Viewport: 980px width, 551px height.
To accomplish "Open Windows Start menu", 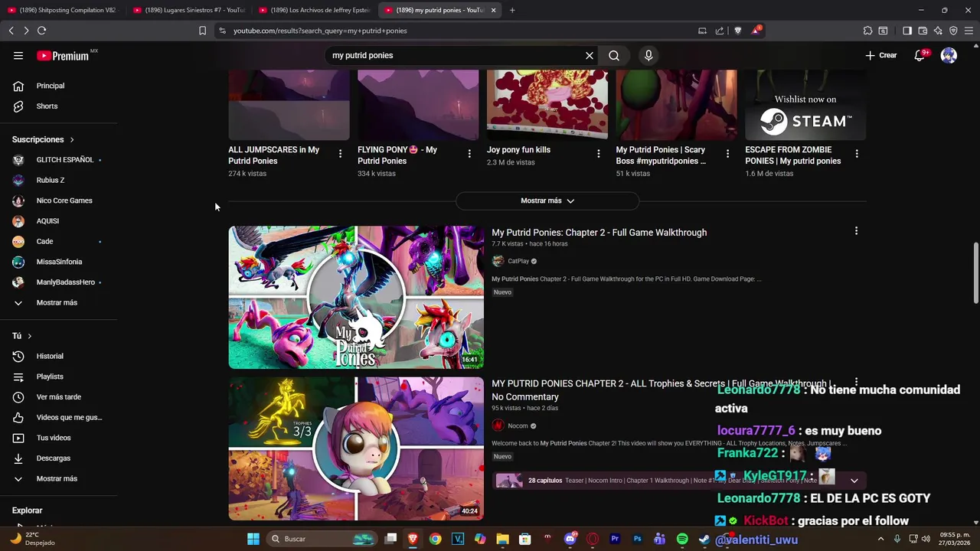I will pyautogui.click(x=253, y=539).
